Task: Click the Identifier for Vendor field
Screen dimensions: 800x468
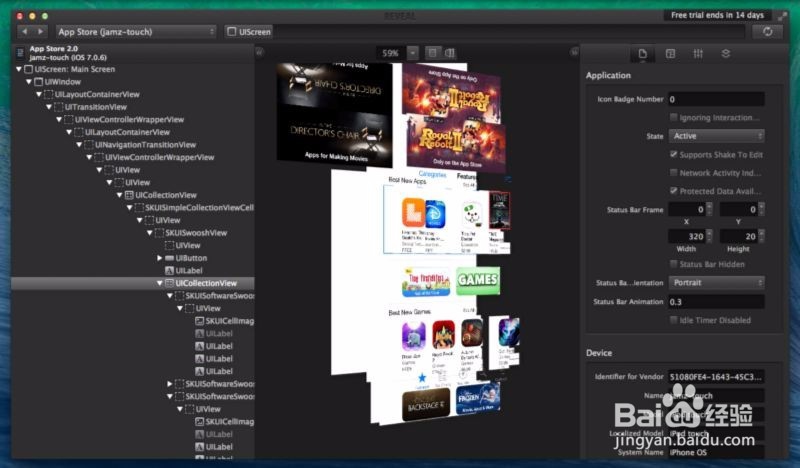Action: [716, 377]
